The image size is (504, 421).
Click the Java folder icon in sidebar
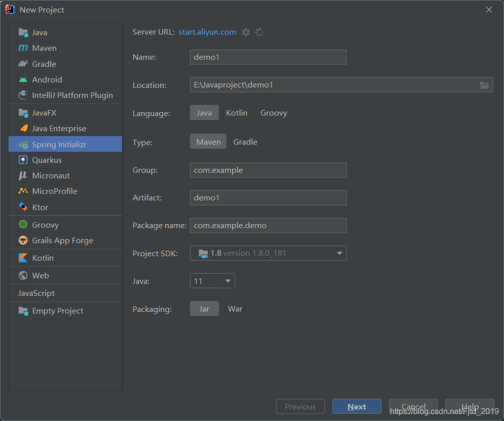point(23,33)
